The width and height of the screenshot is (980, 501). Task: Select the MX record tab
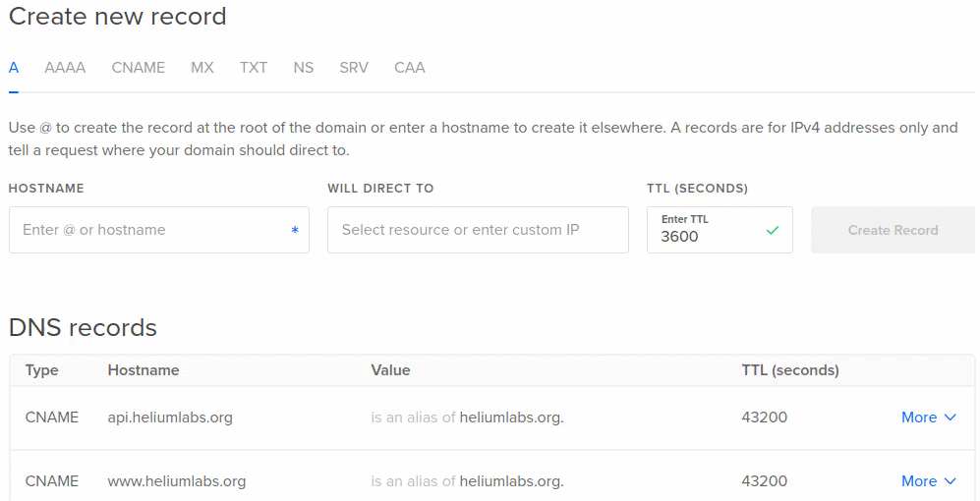click(202, 68)
